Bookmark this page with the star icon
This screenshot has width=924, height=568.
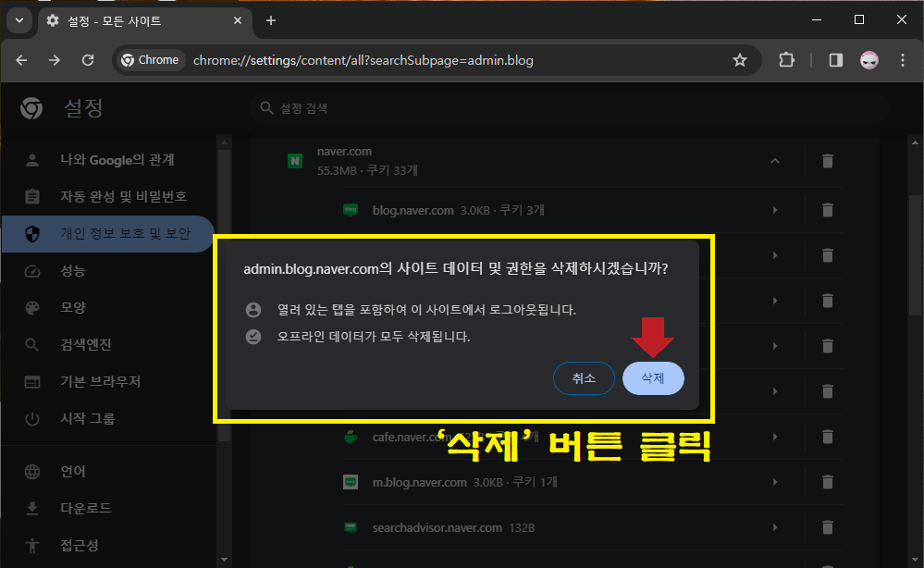click(x=740, y=60)
